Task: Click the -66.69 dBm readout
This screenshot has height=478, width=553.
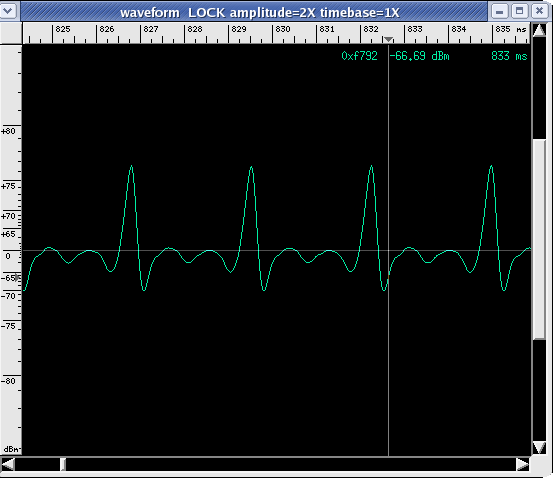Action: tap(420, 56)
